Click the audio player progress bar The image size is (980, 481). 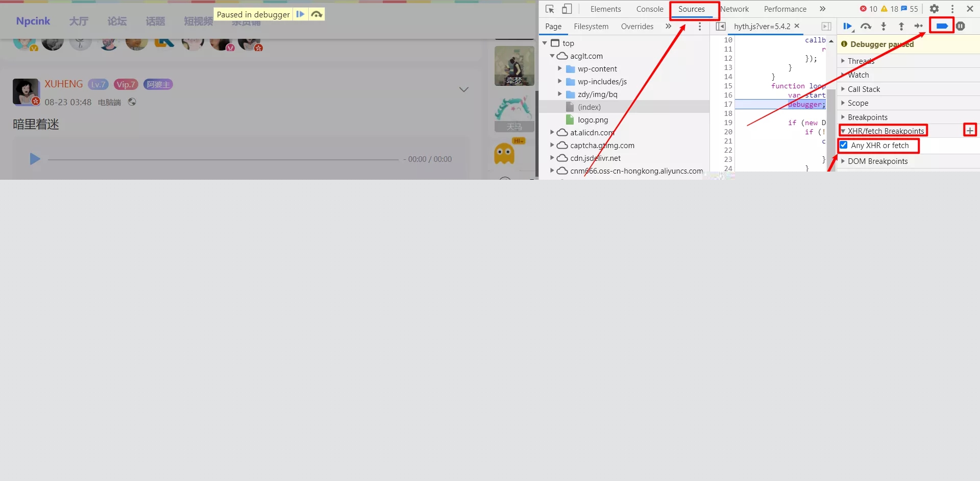[x=223, y=160]
